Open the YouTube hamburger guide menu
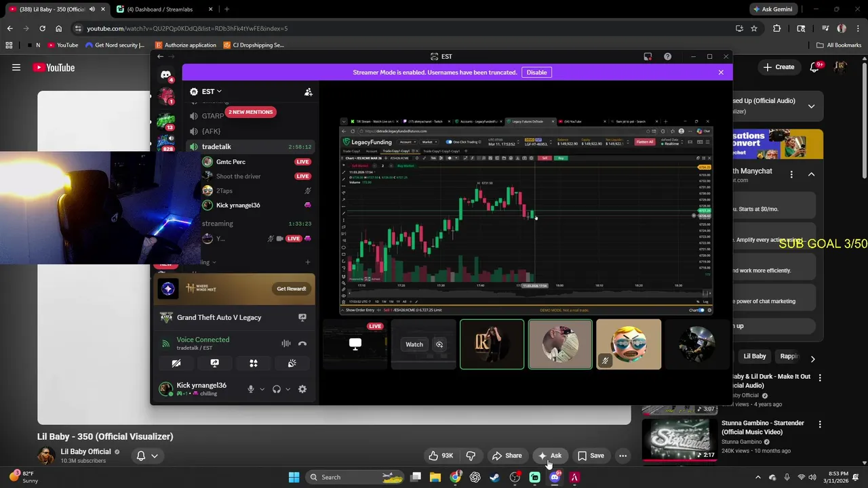868x488 pixels. coord(16,67)
